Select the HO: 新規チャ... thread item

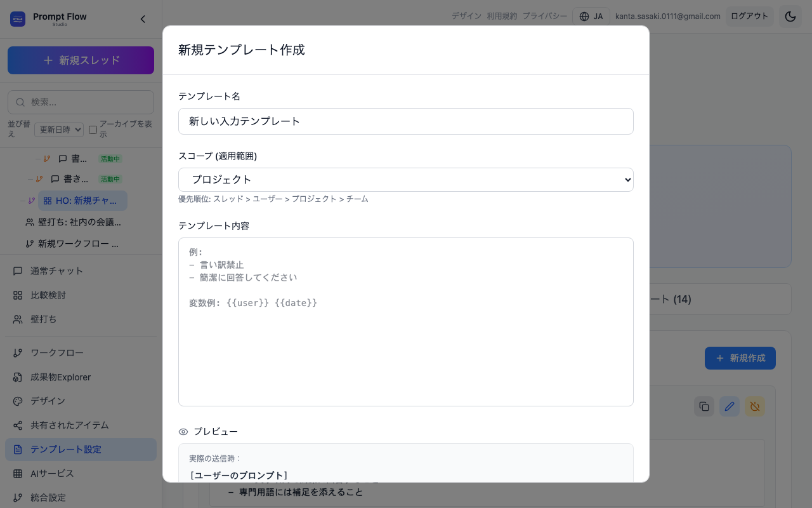click(82, 201)
